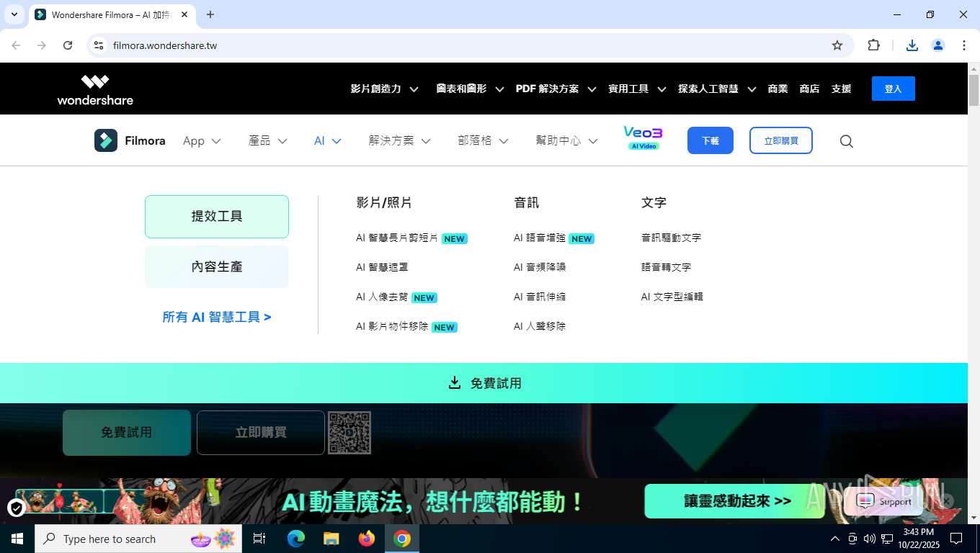980x553 pixels.
Task: Click Chrome icon in taskbar
Action: click(402, 539)
